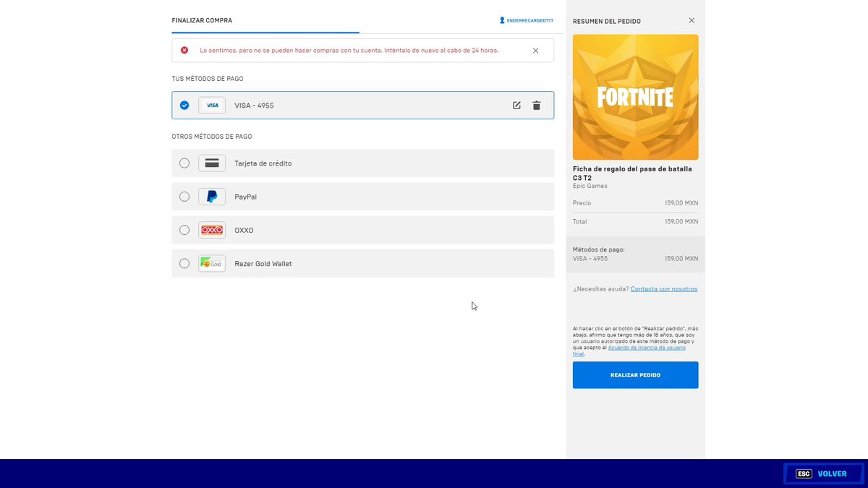Click the OXXO label text
Viewport: 868px width, 488px height.
pyautogui.click(x=244, y=230)
